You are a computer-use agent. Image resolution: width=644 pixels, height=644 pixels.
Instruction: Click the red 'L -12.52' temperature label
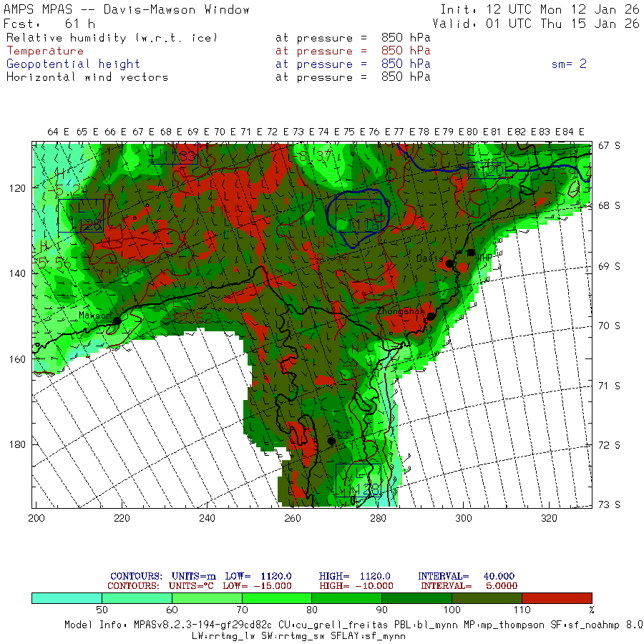point(187,311)
